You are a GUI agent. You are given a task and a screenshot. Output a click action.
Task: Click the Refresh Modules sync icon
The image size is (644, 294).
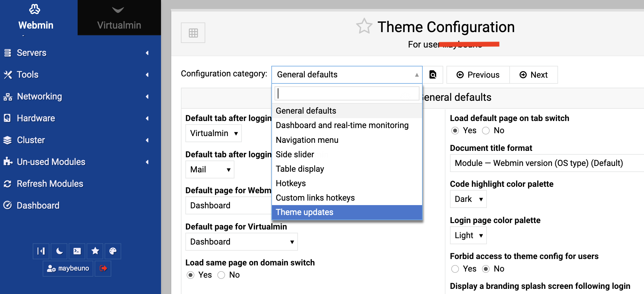coord(7,184)
